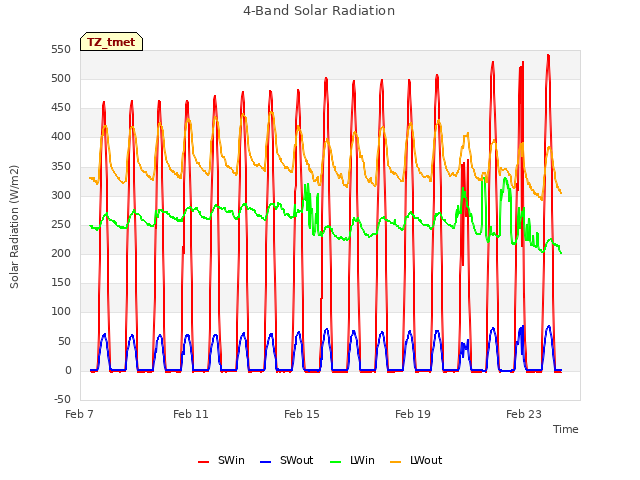Click the Solar Radiation (W/m2) axis title
Viewport: 640px width, 480px height.
(x=14, y=227)
